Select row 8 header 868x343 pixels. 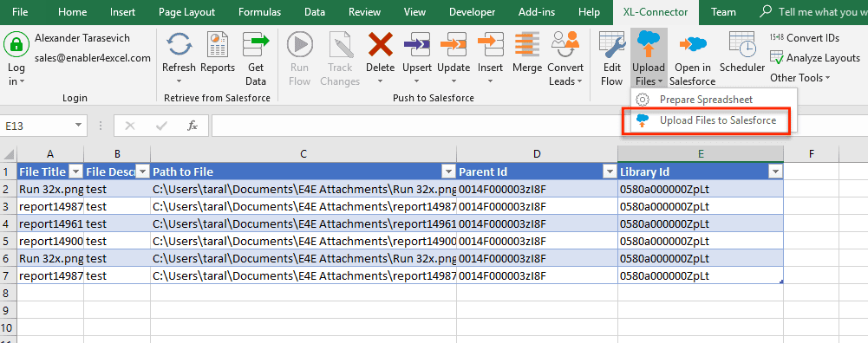click(9, 292)
